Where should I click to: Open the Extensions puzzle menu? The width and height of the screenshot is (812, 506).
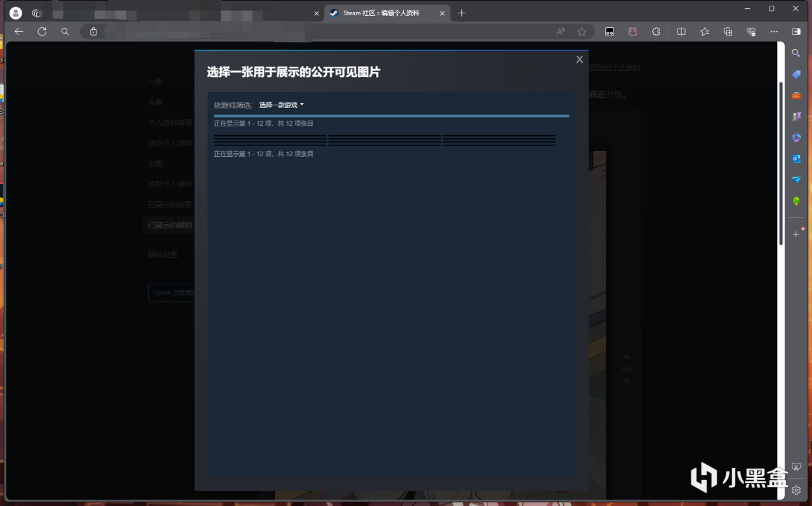tap(656, 31)
